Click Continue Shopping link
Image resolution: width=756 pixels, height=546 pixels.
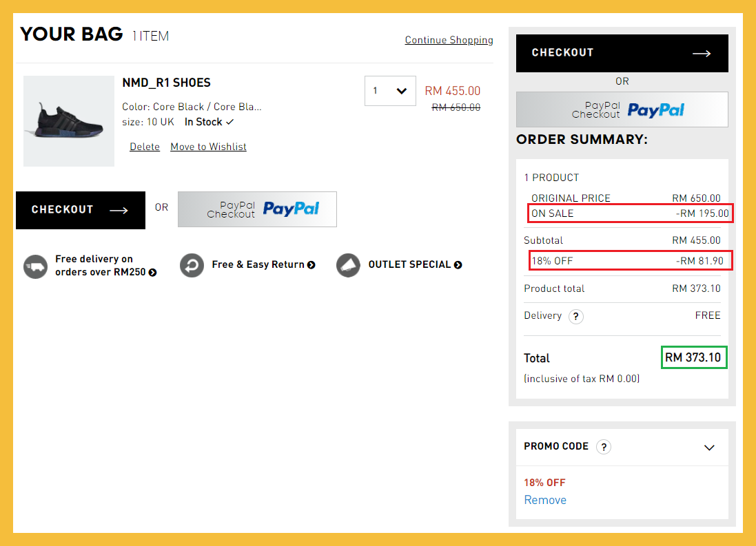(x=449, y=40)
